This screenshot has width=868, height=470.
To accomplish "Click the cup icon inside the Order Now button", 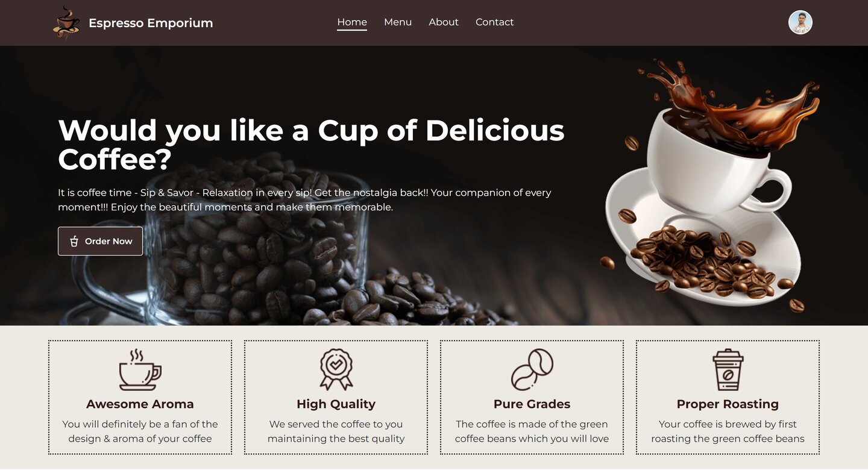I will pyautogui.click(x=74, y=241).
